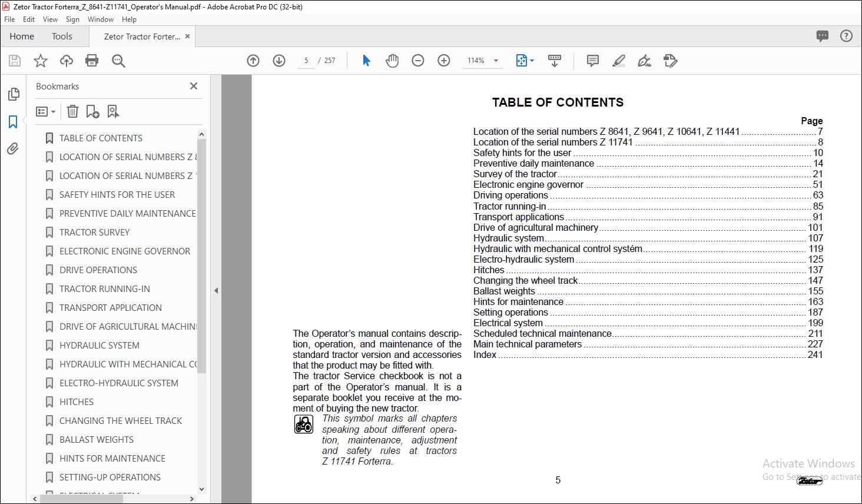This screenshot has height=504, width=862.
Task: Click the Save file icon
Action: click(x=15, y=61)
